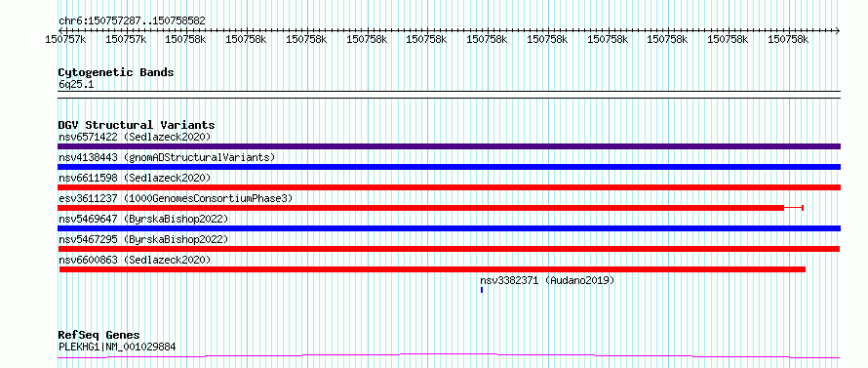The width and height of the screenshot is (868, 368).
Task: Open PLEKHG1|NM_001029884 gene label
Action: (117, 347)
